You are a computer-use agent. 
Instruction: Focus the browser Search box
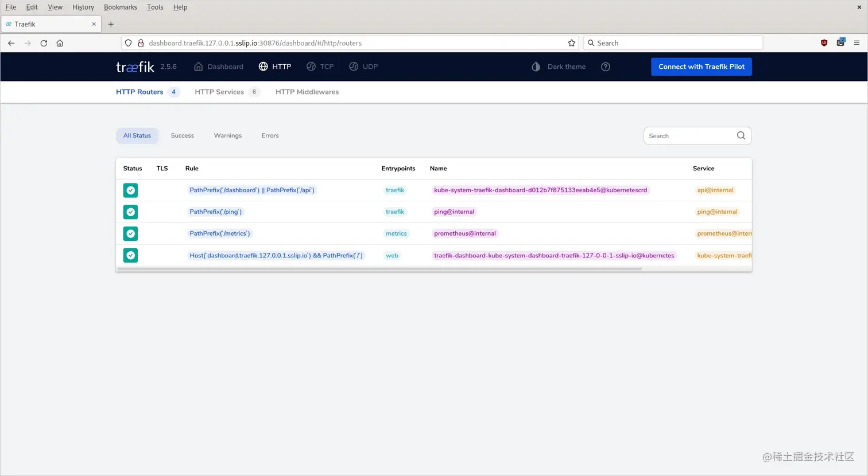click(673, 43)
